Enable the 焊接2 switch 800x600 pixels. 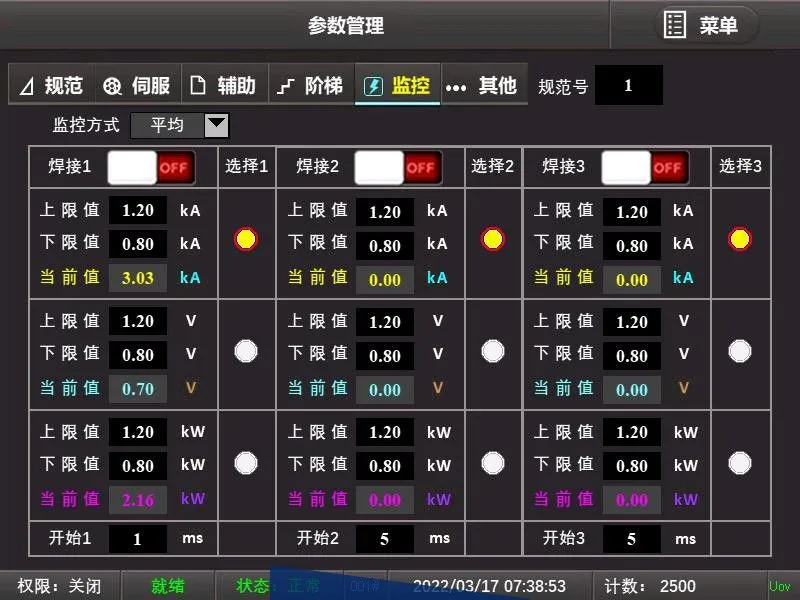tap(398, 167)
